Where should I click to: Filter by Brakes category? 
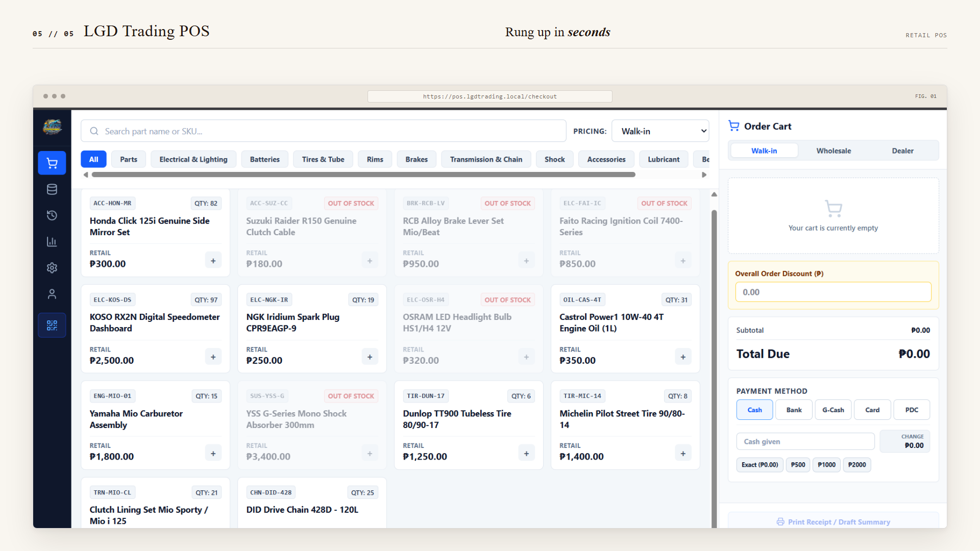pos(416,159)
